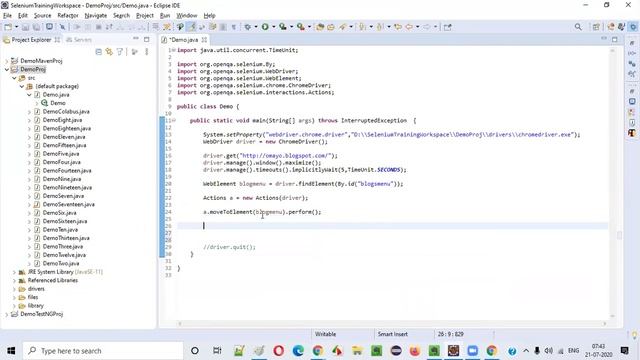Viewport: 640px width, 360px height.
Task: Expand the DemoMavenProj project
Action: pyautogui.click(x=7, y=61)
